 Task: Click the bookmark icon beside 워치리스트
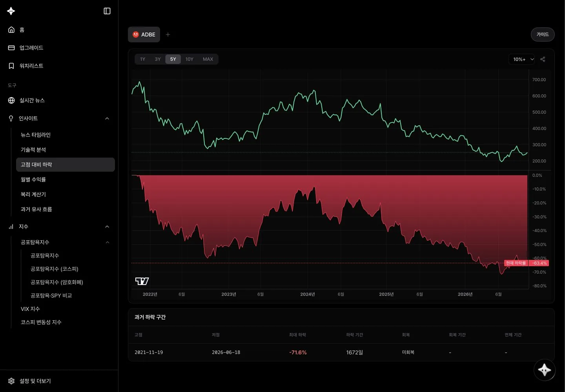pos(11,66)
